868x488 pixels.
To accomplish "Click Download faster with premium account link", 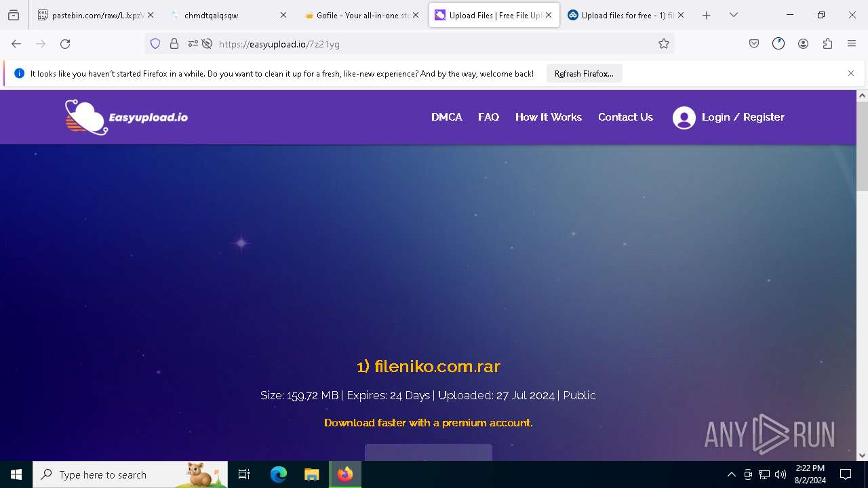I will pyautogui.click(x=429, y=423).
